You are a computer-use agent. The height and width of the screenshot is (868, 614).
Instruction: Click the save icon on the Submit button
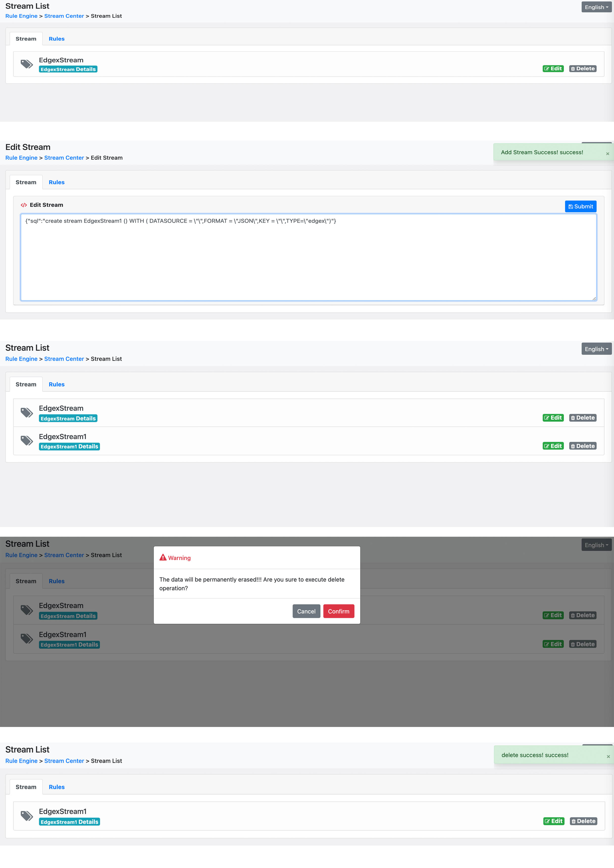tap(571, 206)
